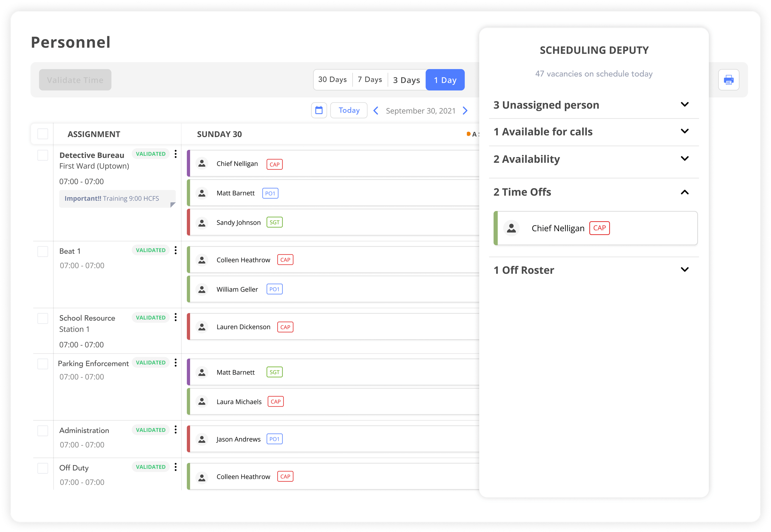Go to previous day arrow
The image size is (771, 532).
tap(376, 111)
